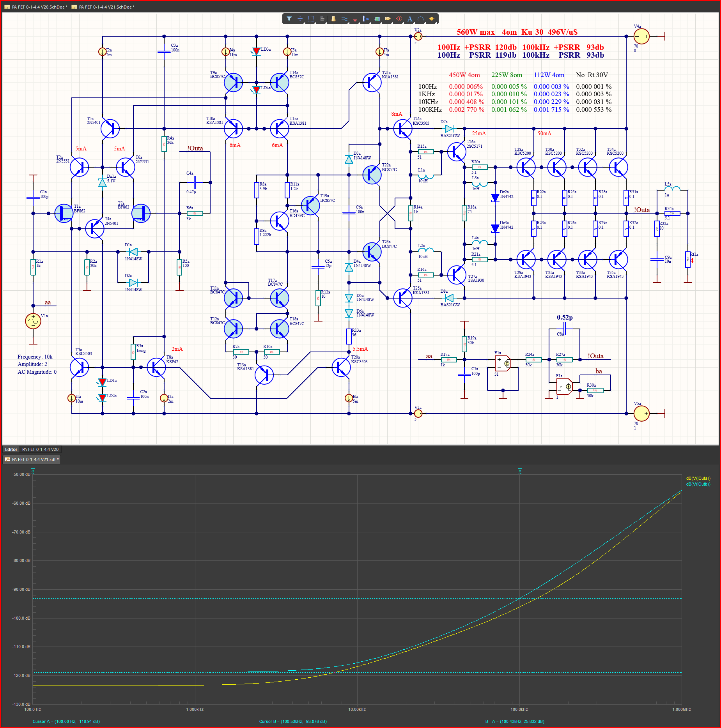Click the 'AC Magnitude: 0' parameter text
The height and width of the screenshot is (728, 721).
coord(37,372)
